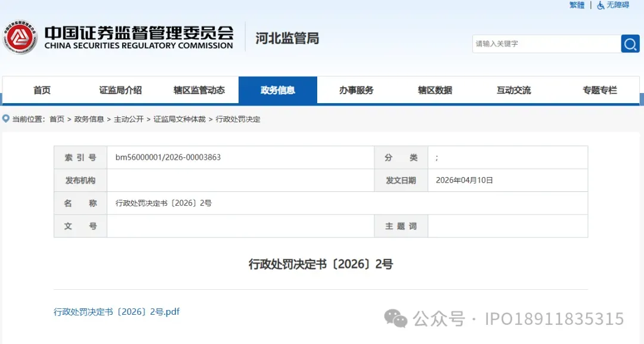Image resolution: width=644 pixels, height=344 pixels.
Task: Open 互动交流 section
Action: [514, 90]
